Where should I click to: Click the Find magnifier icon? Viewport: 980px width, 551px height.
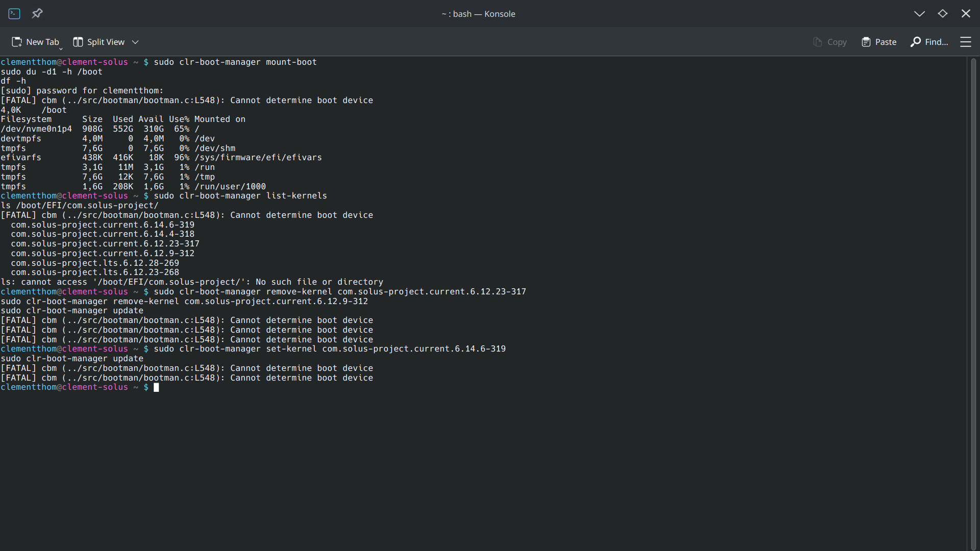[x=916, y=42]
